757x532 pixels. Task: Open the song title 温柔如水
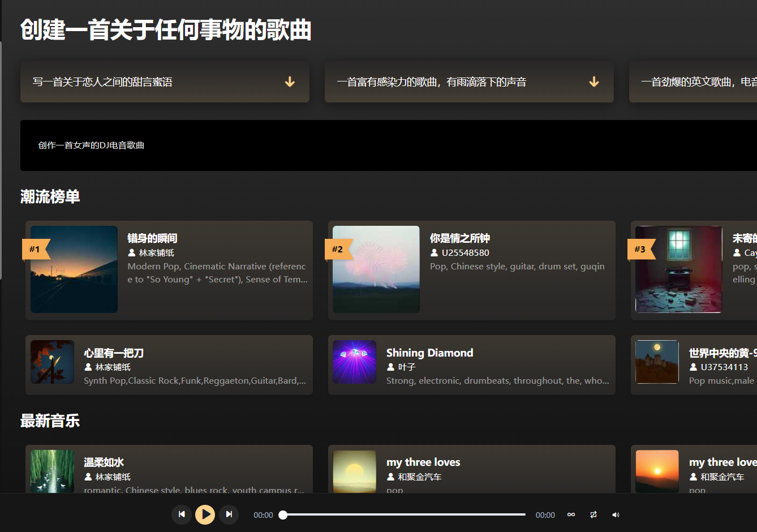pos(104,462)
